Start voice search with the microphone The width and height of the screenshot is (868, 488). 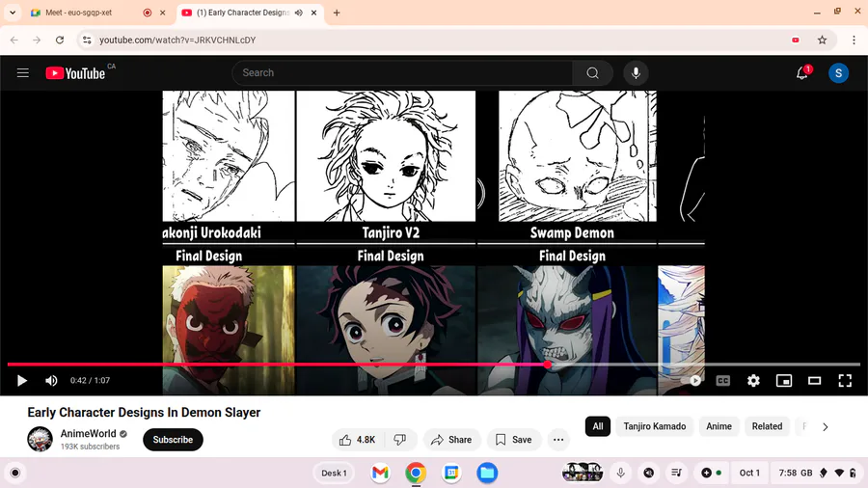coord(636,73)
